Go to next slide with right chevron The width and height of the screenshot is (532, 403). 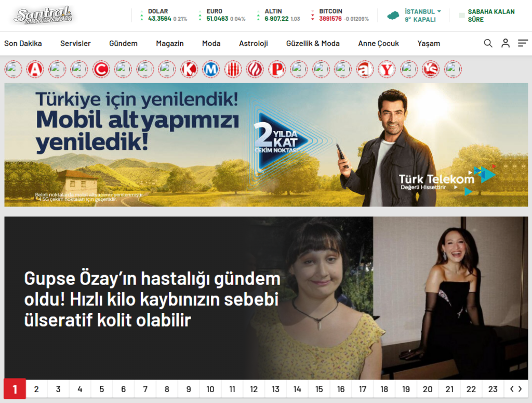[520, 389]
